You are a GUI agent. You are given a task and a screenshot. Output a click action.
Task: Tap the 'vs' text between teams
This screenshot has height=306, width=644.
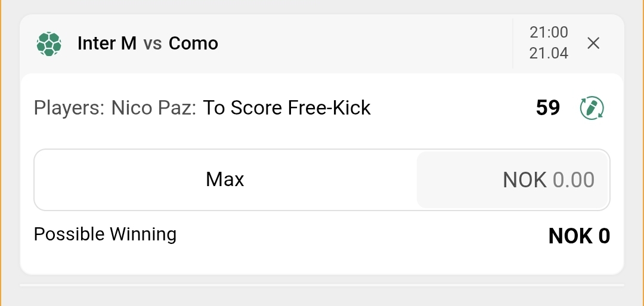(x=153, y=44)
